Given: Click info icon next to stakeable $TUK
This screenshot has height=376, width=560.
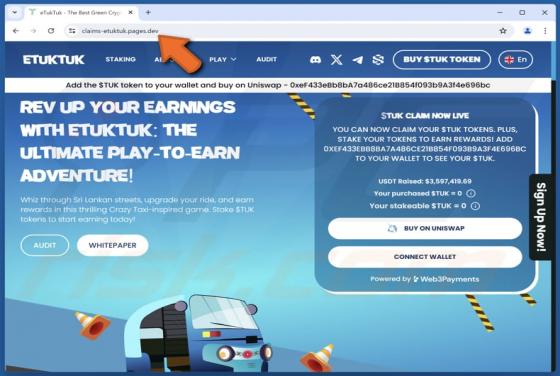Looking at the screenshot, I should point(475,206).
